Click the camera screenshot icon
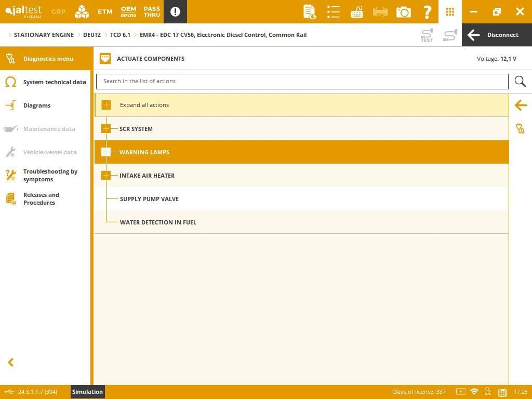Image resolution: width=532 pixels, height=399 pixels. pos(403,12)
